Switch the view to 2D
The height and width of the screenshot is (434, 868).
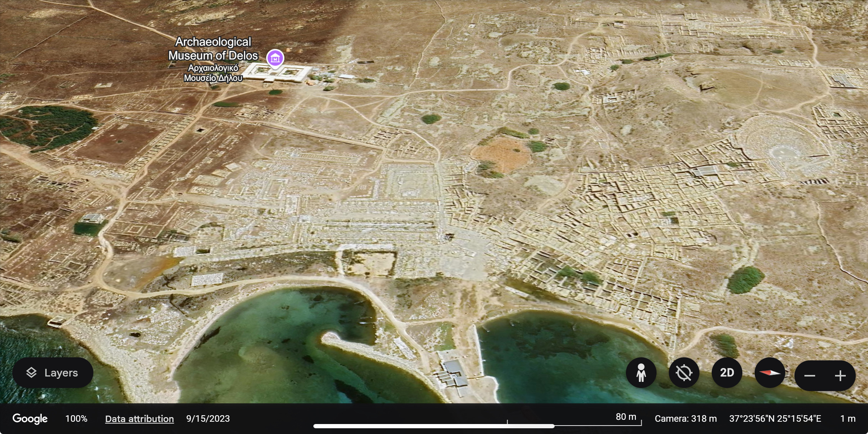coord(727,373)
